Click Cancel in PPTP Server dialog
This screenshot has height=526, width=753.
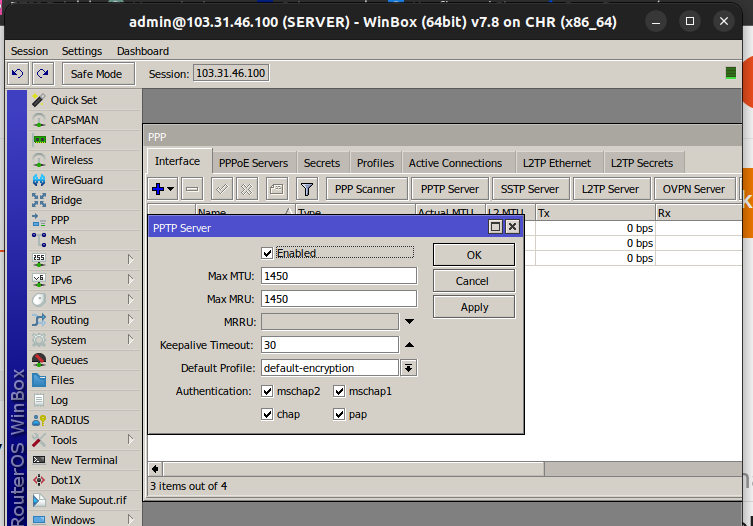point(474,281)
